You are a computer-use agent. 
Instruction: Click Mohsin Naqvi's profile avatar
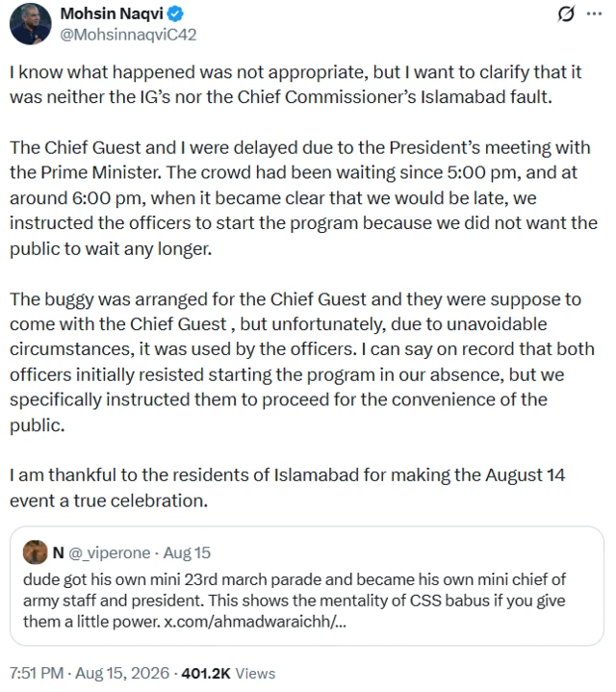coord(31,24)
